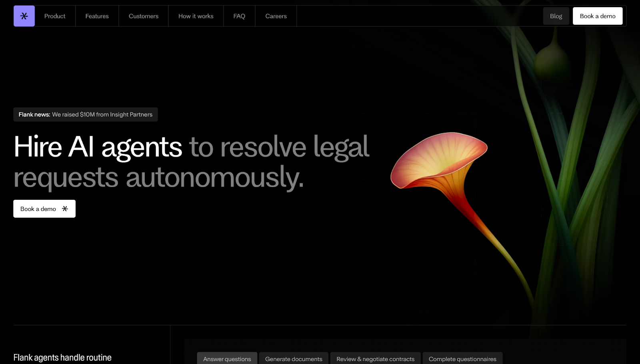Navigate to the Customers section
The image size is (640, 364).
tap(143, 16)
